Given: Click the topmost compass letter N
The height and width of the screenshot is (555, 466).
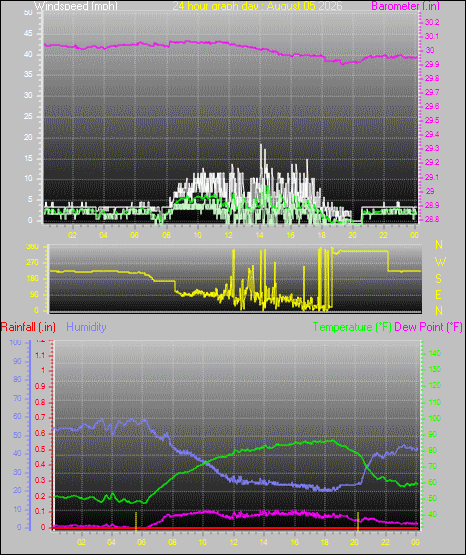Looking at the screenshot, I should 439,245.
